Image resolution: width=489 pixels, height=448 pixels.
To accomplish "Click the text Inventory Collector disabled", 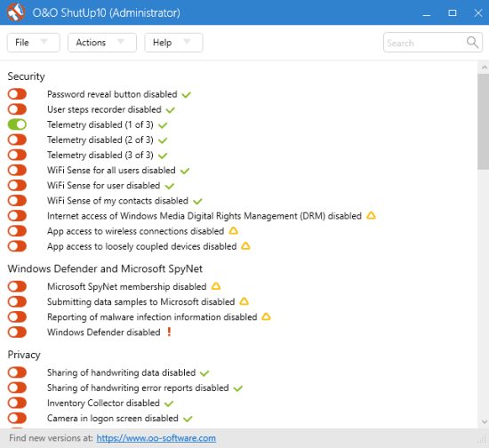I will [x=103, y=403].
